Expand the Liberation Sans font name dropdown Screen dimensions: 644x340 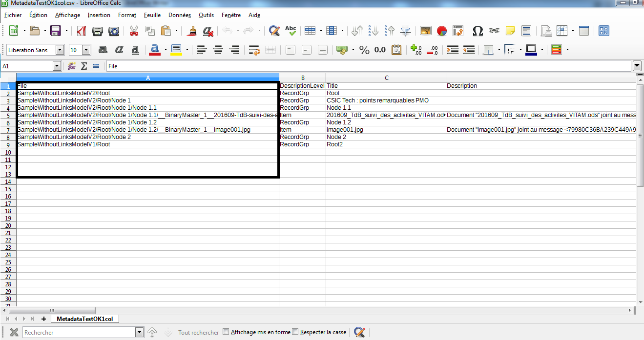click(60, 50)
